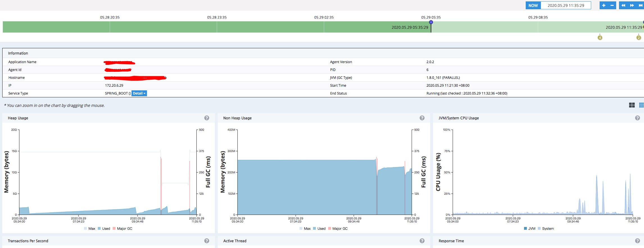
Task: Expand the Service Type Detail dropdown
Action: pos(139,93)
